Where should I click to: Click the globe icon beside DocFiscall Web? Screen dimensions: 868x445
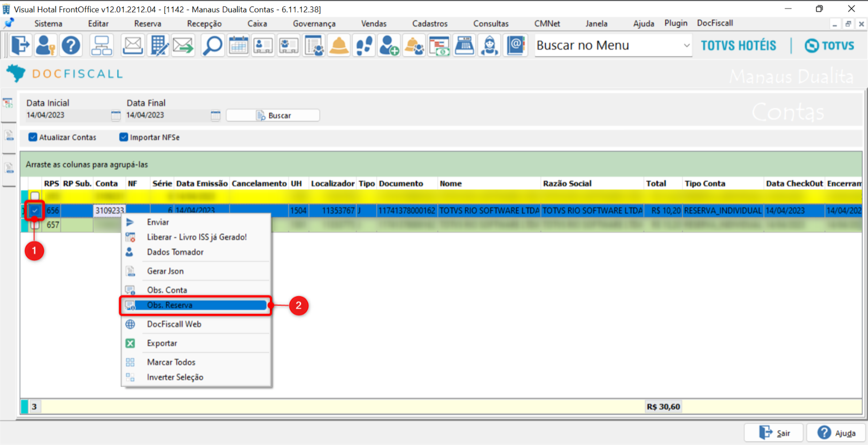130,324
